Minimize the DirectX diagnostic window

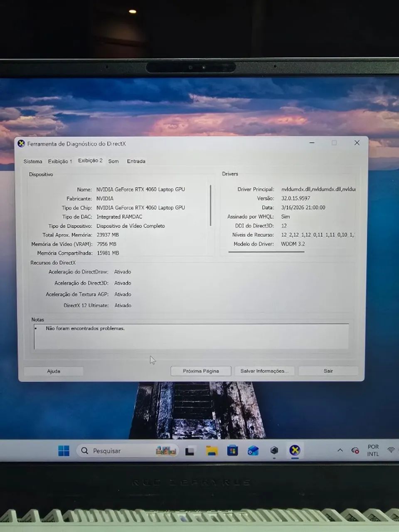pos(312,143)
